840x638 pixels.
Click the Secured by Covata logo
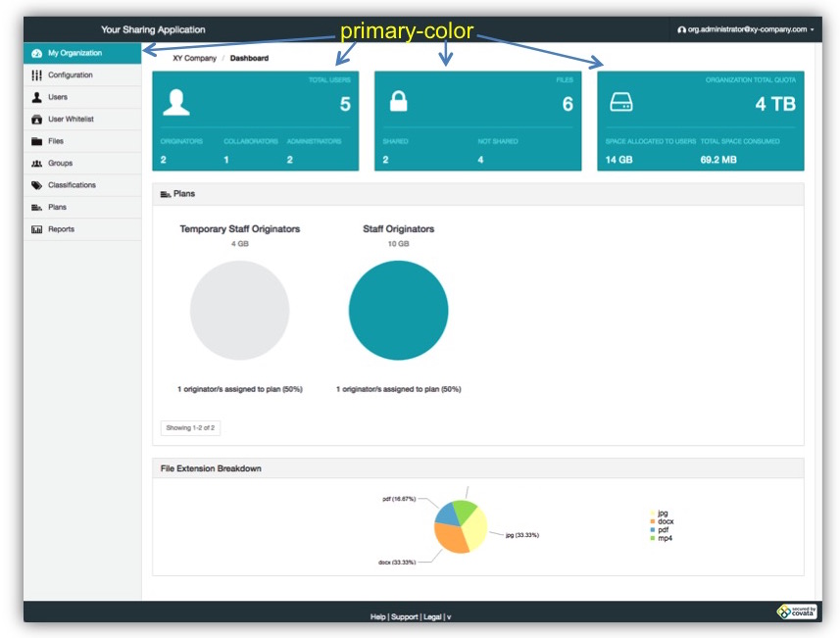[x=797, y=612]
